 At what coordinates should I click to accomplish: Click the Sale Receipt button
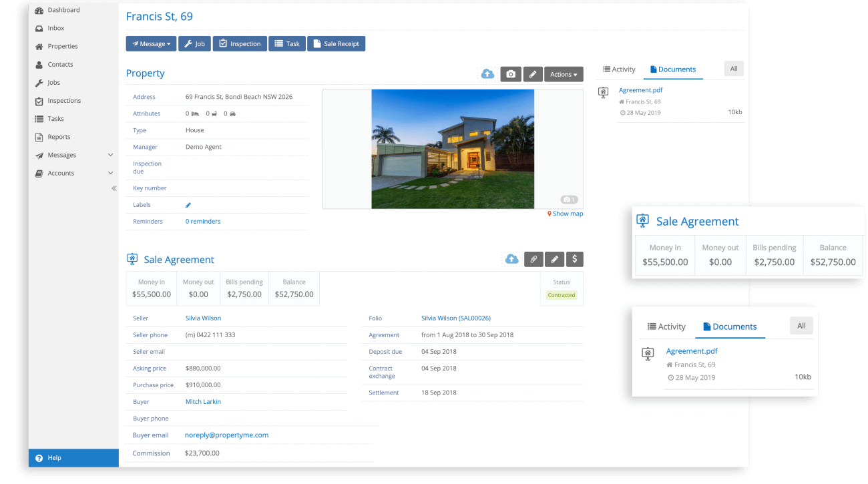pos(336,44)
